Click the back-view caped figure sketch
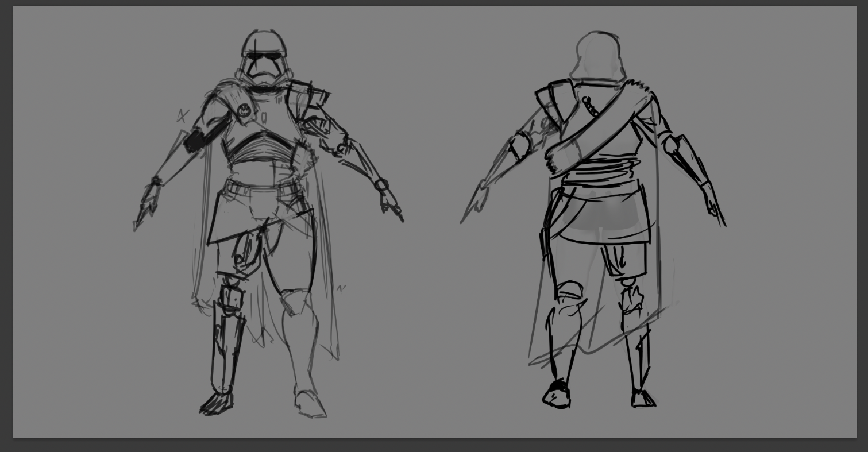This screenshot has height=452, width=868. 593,220
